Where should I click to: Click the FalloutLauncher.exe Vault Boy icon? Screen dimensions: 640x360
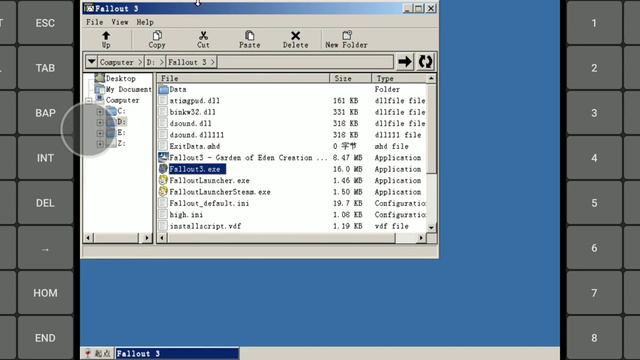(x=163, y=180)
